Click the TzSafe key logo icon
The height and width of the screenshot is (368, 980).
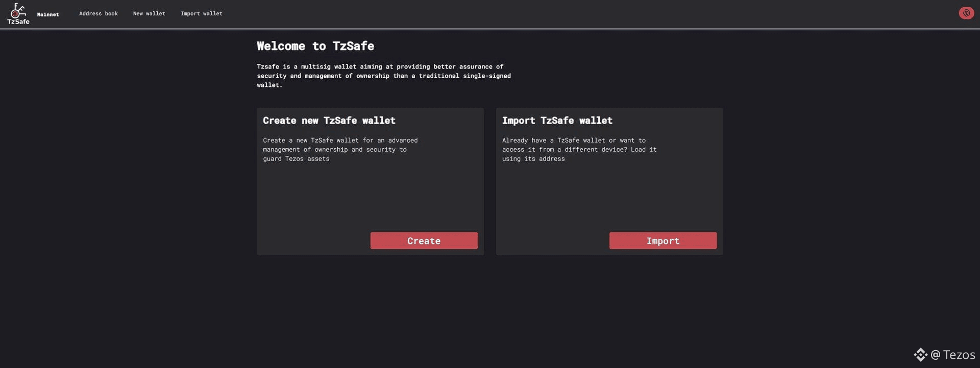[18, 10]
